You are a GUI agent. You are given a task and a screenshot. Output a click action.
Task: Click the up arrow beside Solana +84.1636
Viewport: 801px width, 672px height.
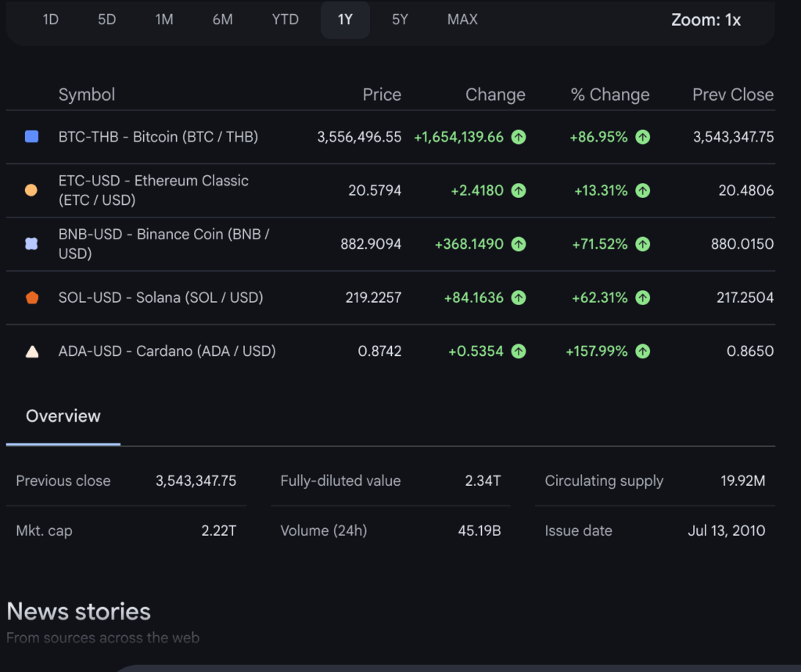518,297
